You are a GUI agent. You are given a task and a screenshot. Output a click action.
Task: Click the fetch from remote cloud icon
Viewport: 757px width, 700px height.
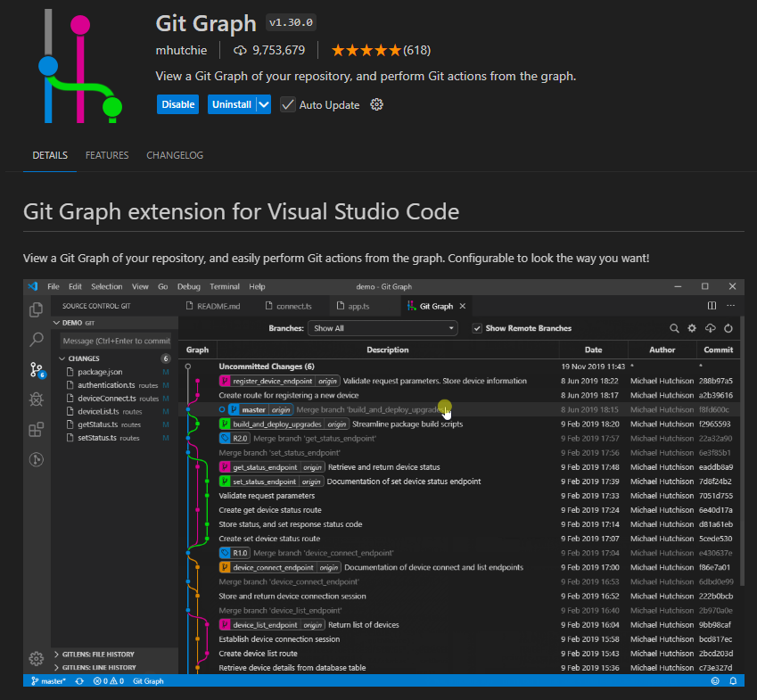pyautogui.click(x=710, y=328)
